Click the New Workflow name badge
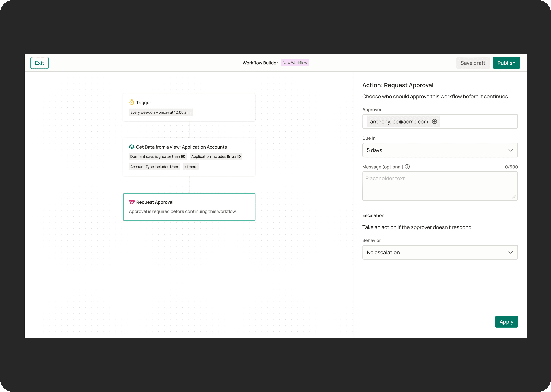 (295, 63)
